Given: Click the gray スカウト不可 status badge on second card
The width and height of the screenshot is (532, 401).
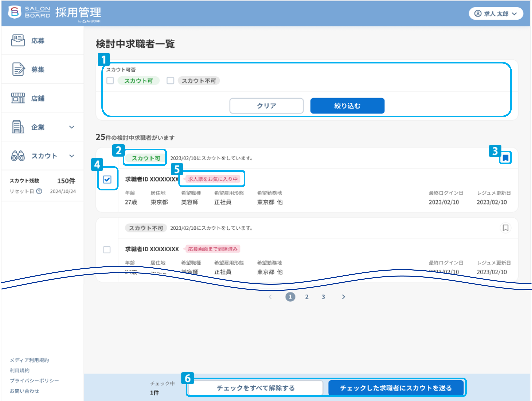Looking at the screenshot, I should (x=146, y=228).
